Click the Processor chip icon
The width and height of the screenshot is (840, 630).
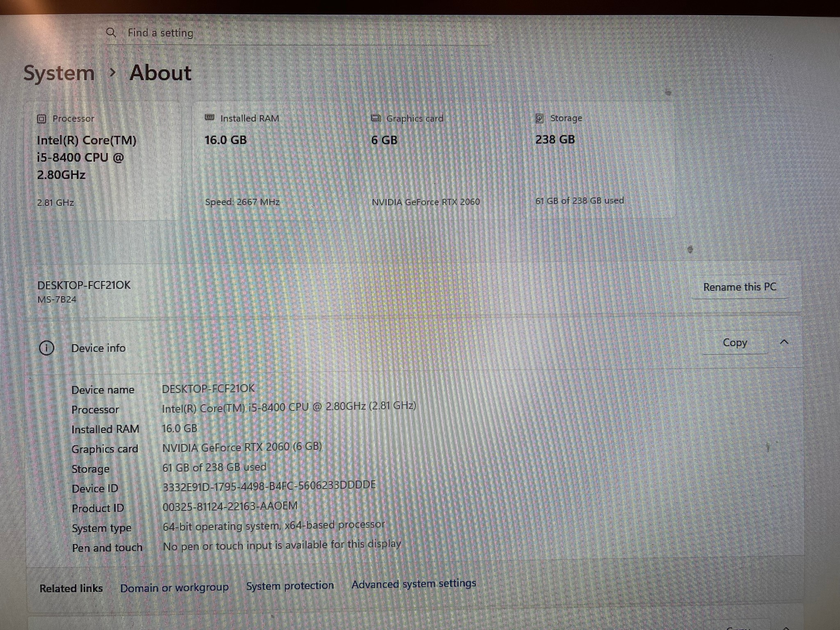(x=41, y=119)
